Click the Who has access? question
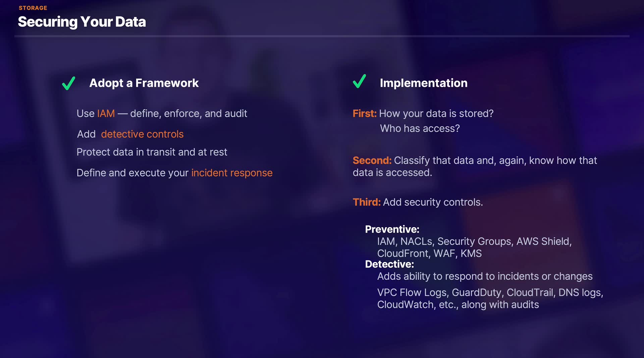 420,129
